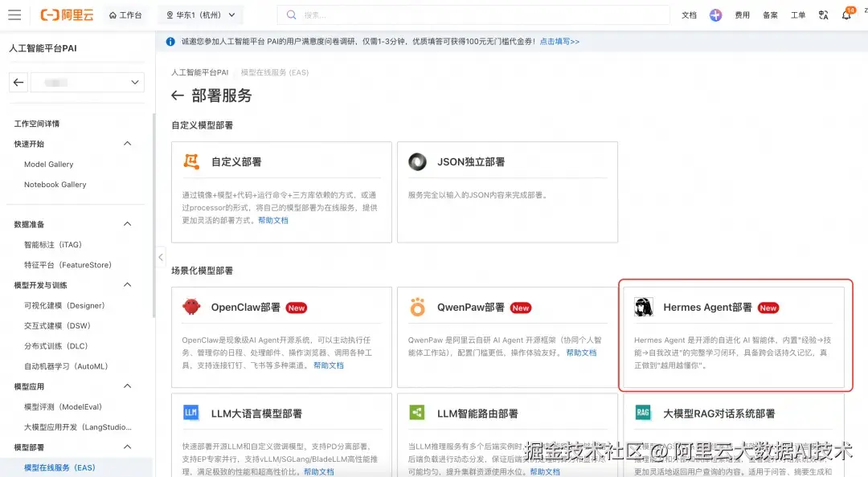
Task: Open the 费用 menu
Action: click(x=743, y=15)
